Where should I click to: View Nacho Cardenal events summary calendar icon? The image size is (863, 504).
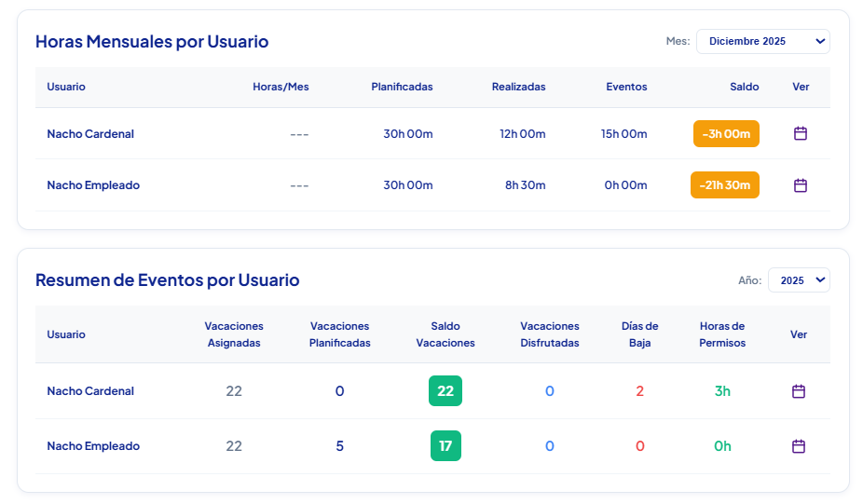tap(798, 391)
